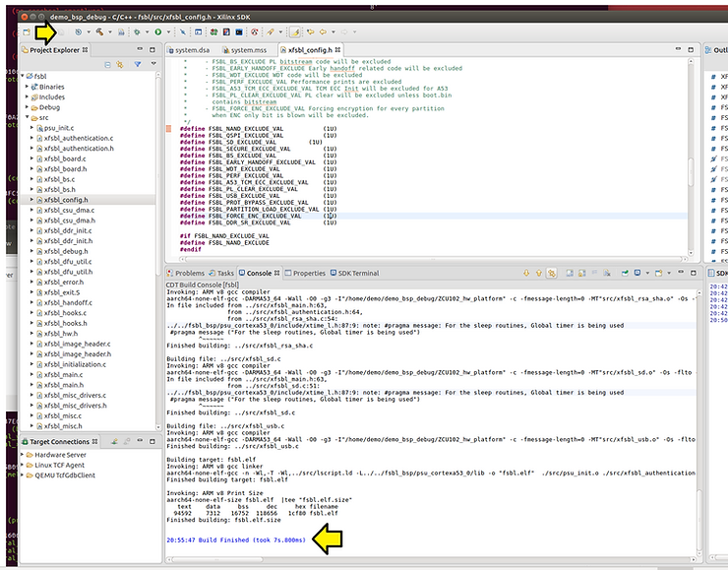The height and width of the screenshot is (570, 728).
Task: Expand Hardware Server in Target Connections
Action: coord(23,455)
